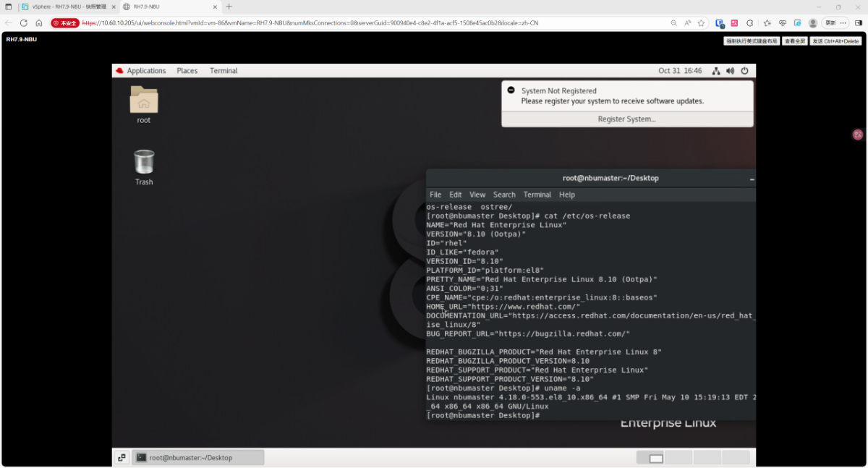Click the browser home icon

39,23
